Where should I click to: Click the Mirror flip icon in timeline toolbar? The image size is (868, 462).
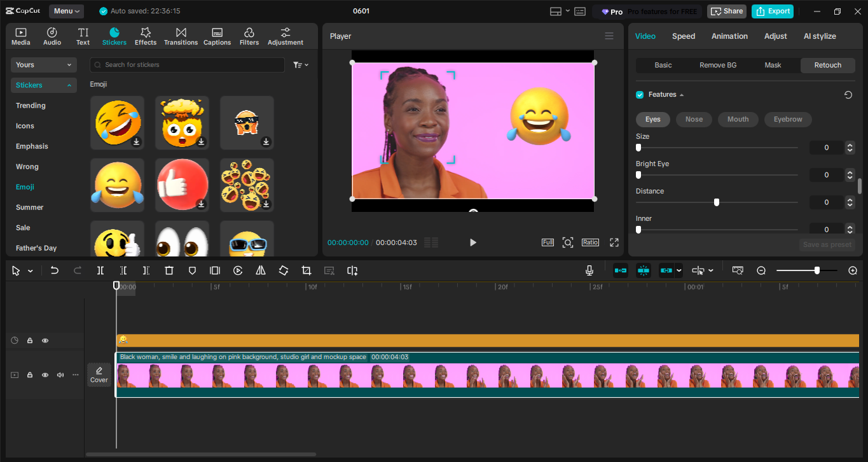[261, 270]
